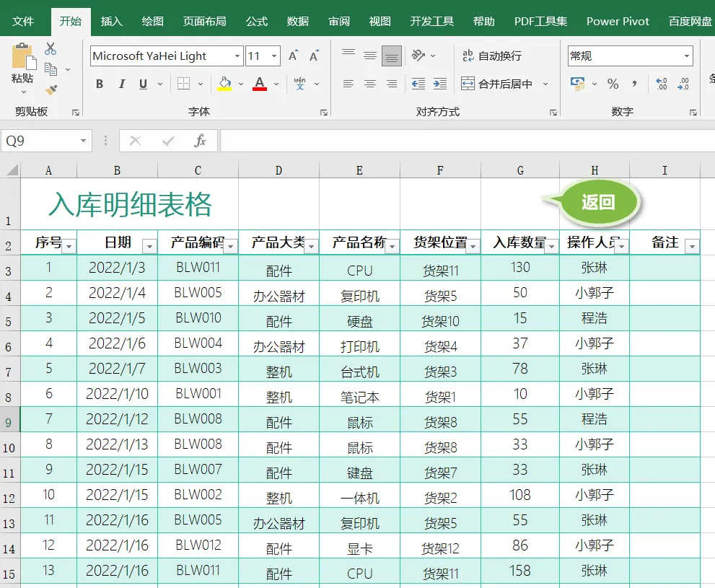715x588 pixels.
Task: Apply comma thousands separator style
Action: [x=635, y=84]
